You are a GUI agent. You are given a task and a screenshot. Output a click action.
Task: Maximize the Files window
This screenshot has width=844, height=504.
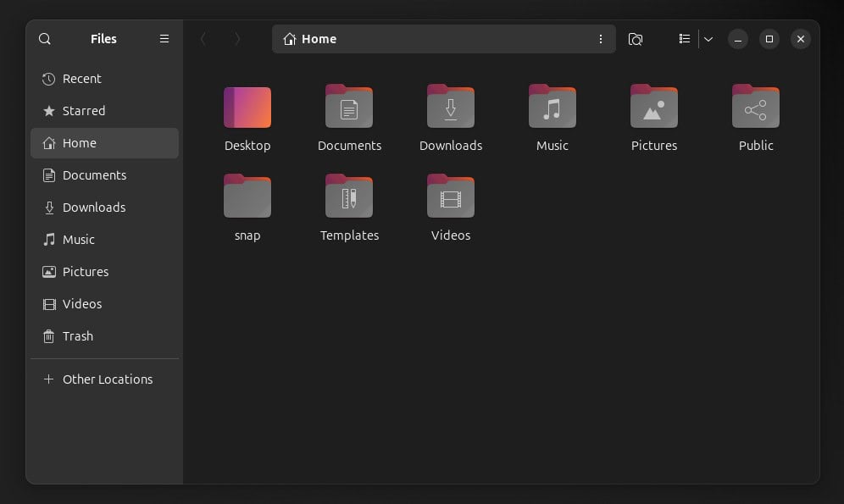coord(769,39)
